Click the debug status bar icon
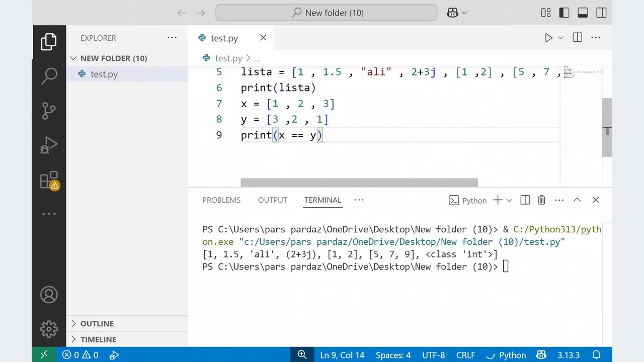The width and height of the screenshot is (644, 362). 114,355
